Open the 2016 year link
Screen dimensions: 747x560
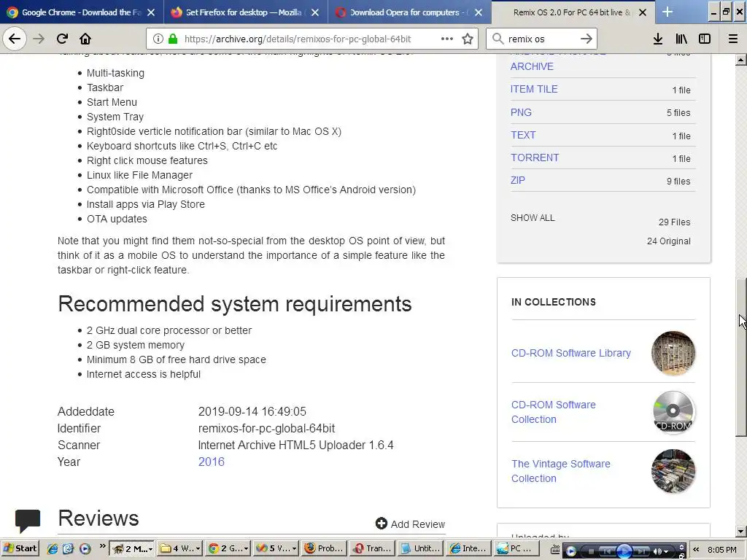[x=211, y=462]
